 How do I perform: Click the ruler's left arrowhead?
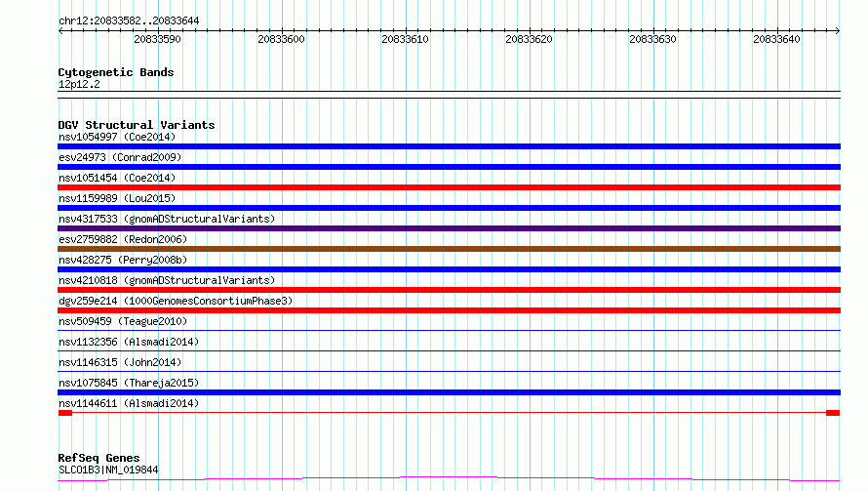pyautogui.click(x=60, y=30)
